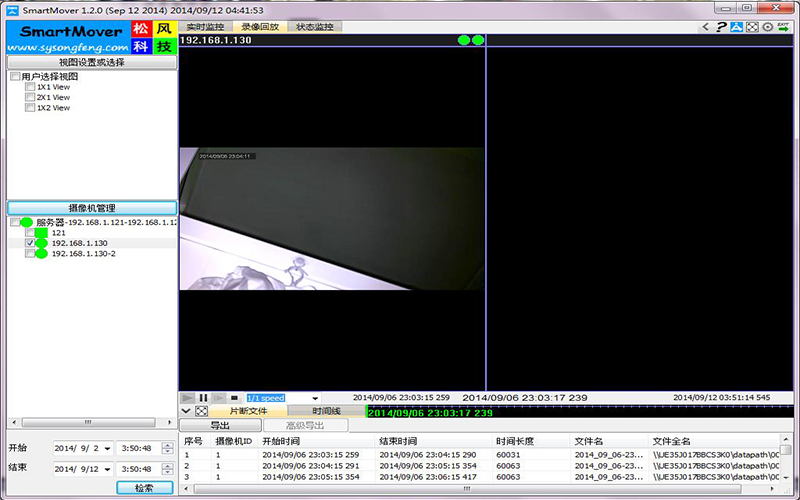Toggle the 用户选择视图 checkbox
The image size is (800, 500).
click(x=15, y=77)
